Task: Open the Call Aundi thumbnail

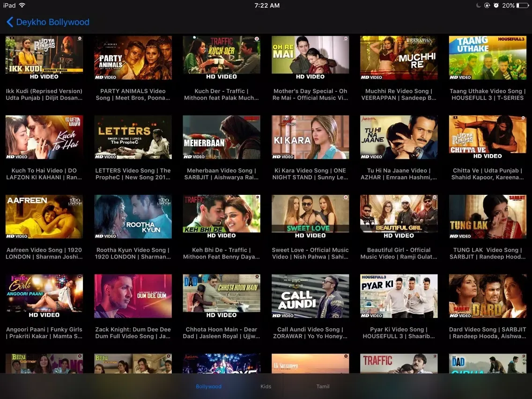Action: point(310,296)
